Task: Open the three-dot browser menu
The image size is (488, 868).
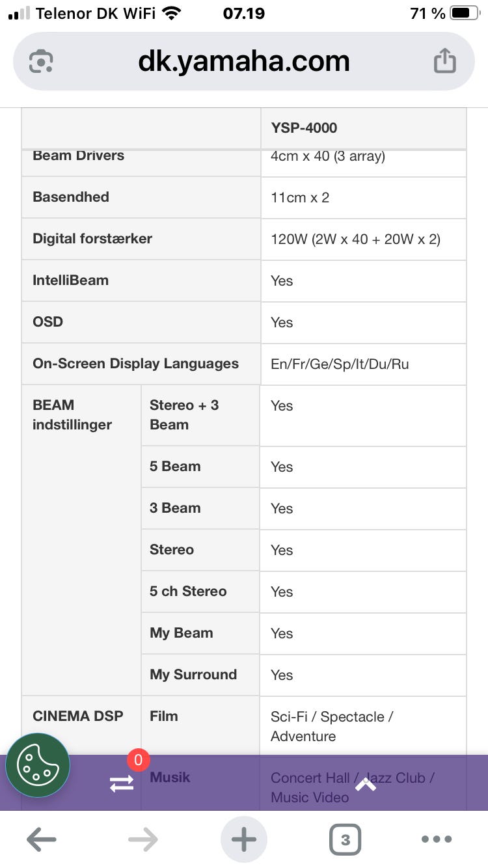Action: [437, 839]
